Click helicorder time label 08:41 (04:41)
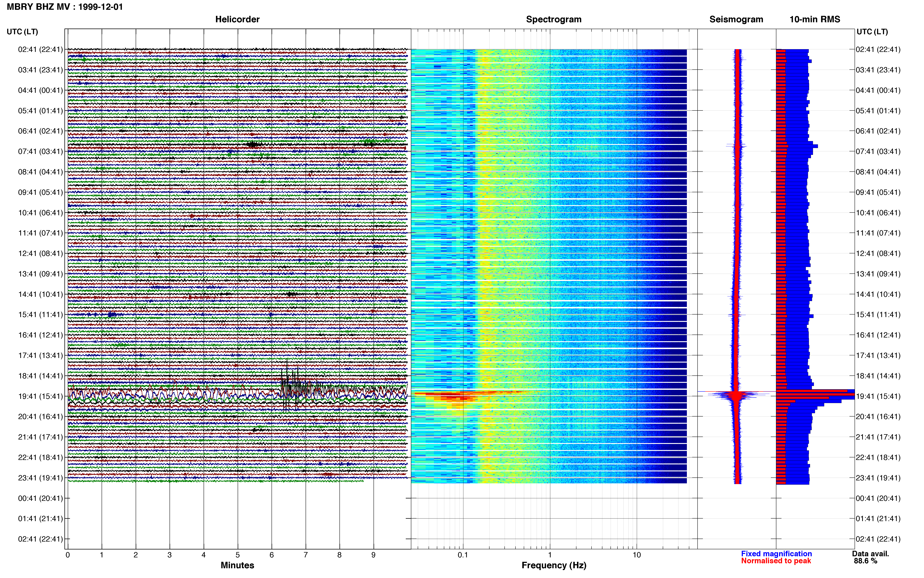Viewport: 924px width, 578px height. pos(40,172)
